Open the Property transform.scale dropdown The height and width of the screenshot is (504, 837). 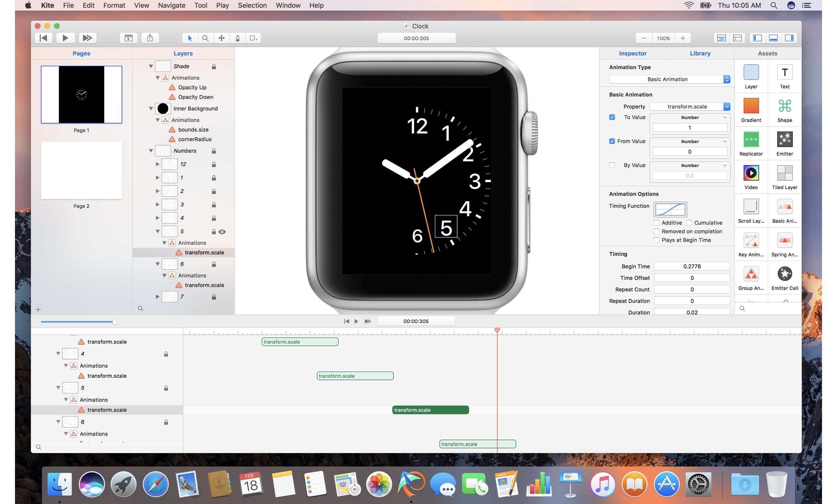point(690,107)
